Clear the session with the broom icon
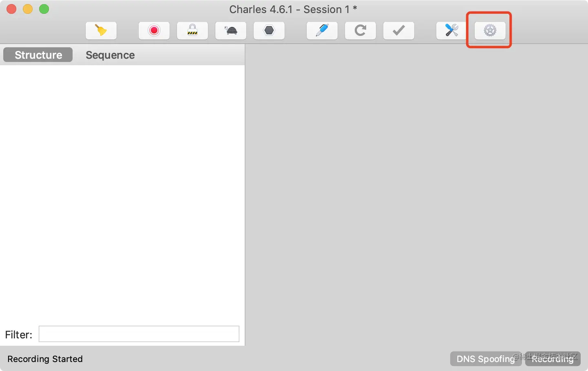Image resolution: width=588 pixels, height=371 pixels. [x=101, y=31]
